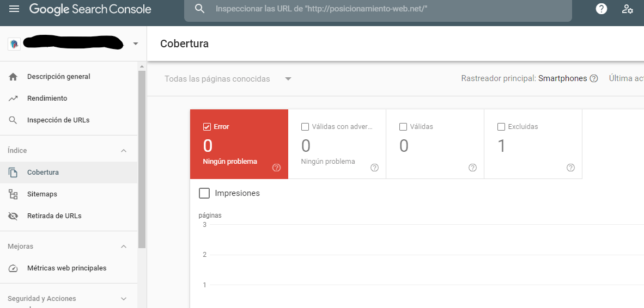Check the Excluidas checkbox
Viewport: 644px width, 308px height.
[x=501, y=127]
